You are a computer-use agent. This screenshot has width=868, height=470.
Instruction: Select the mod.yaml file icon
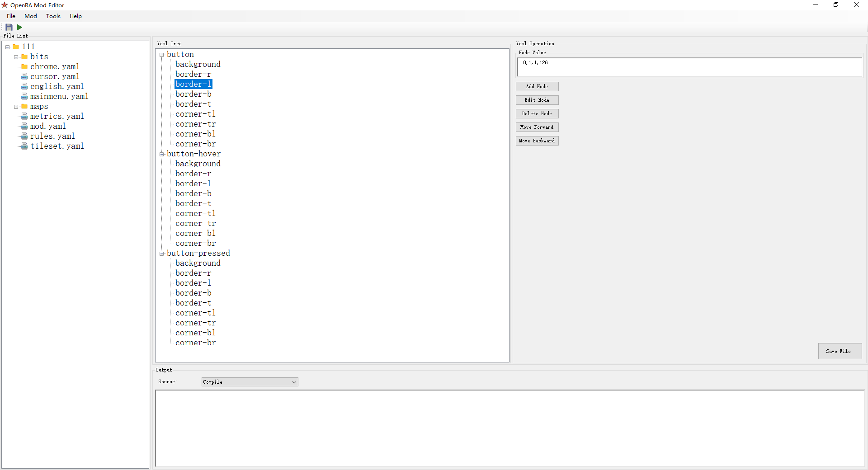[x=25, y=126]
